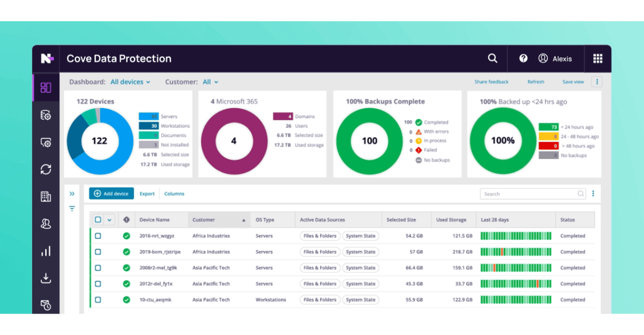Image resolution: width=644 pixels, height=335 pixels.
Task: Click the table options vertical dots
Action: coord(593,193)
